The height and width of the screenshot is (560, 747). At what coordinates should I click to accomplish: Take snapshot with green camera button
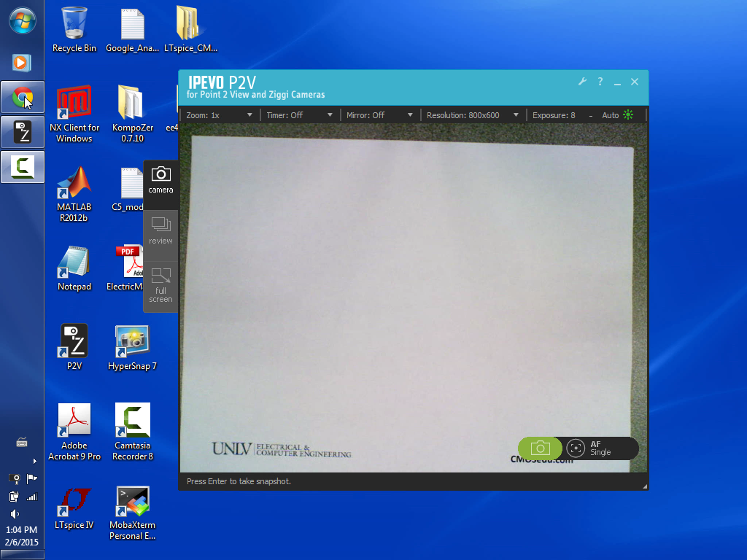(541, 448)
